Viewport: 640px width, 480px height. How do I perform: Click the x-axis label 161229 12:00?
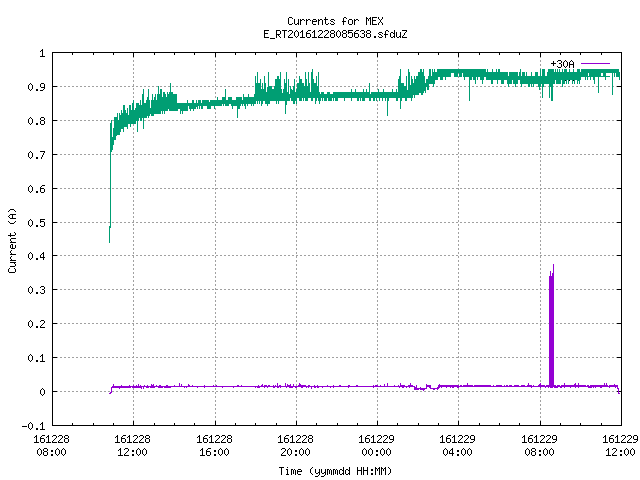click(620, 446)
